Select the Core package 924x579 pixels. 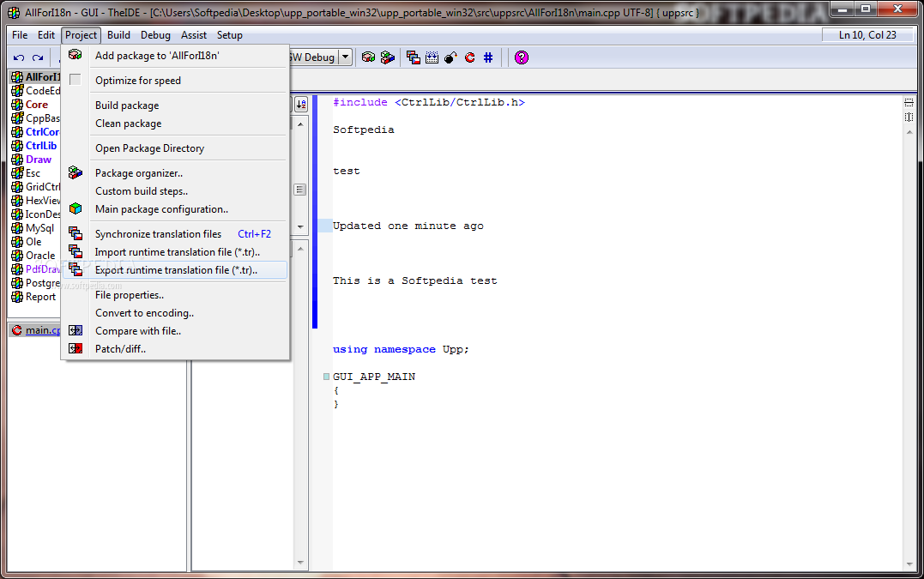click(35, 105)
